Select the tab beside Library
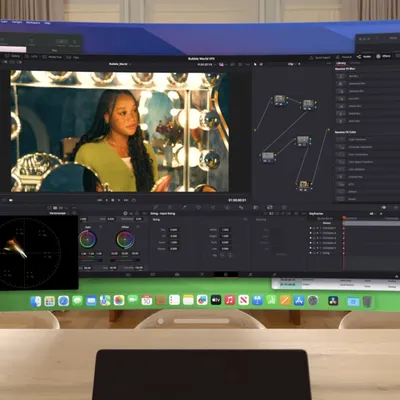Image resolution: width=400 pixels, height=400 pixels. pyautogui.click(x=355, y=63)
